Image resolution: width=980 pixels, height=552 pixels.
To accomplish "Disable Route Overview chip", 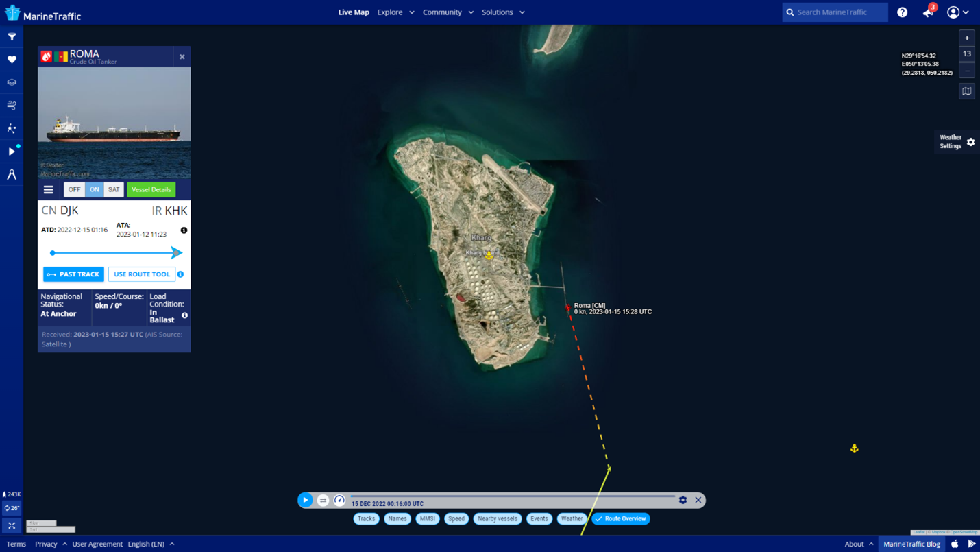I will point(621,519).
